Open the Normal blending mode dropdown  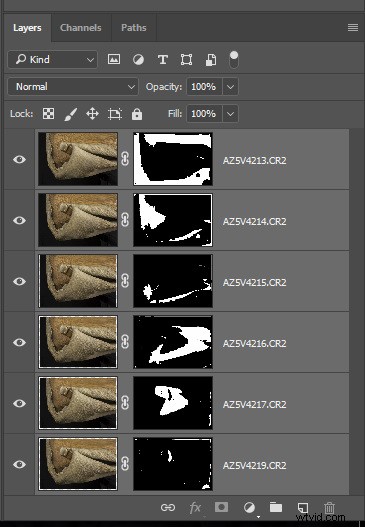(x=73, y=87)
